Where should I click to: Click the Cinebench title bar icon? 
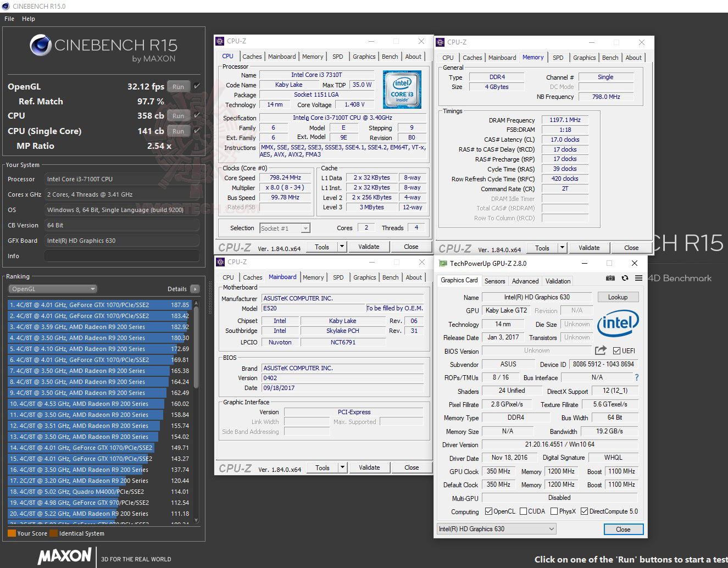[6, 6]
